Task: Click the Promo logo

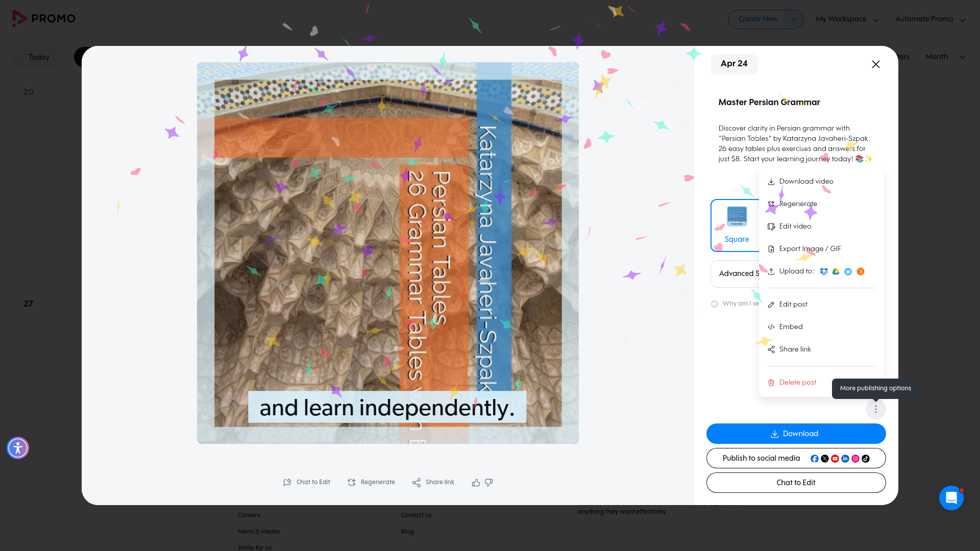Action: click(44, 18)
